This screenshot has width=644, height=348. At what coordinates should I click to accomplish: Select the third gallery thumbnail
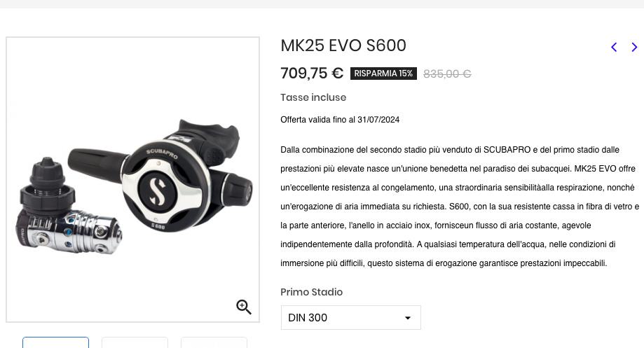pyautogui.click(x=214, y=342)
